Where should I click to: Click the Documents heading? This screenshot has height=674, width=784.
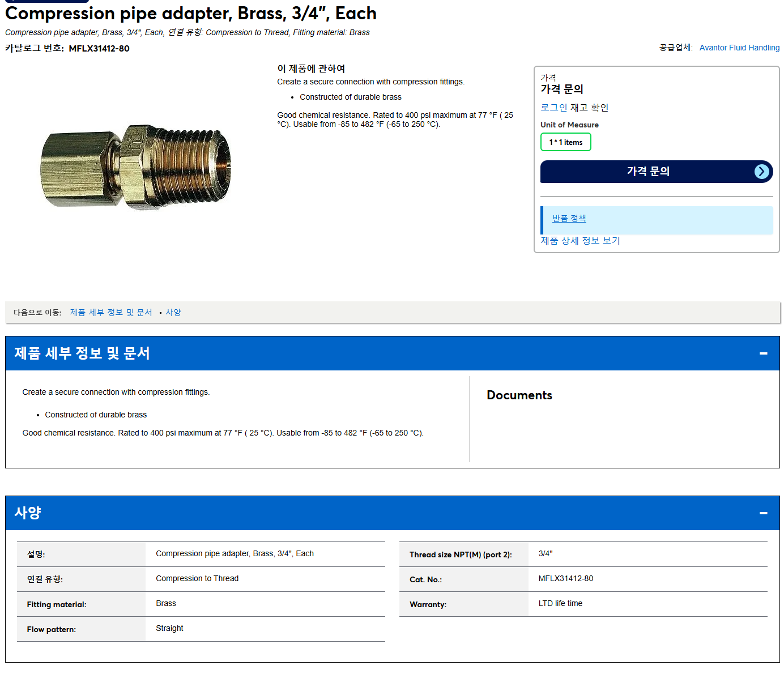click(519, 395)
